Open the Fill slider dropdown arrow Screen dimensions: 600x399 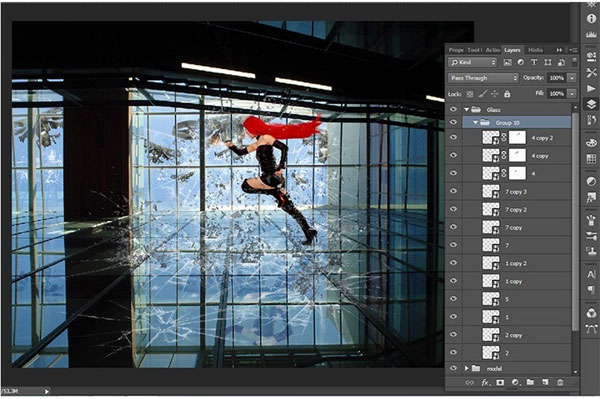pyautogui.click(x=572, y=94)
